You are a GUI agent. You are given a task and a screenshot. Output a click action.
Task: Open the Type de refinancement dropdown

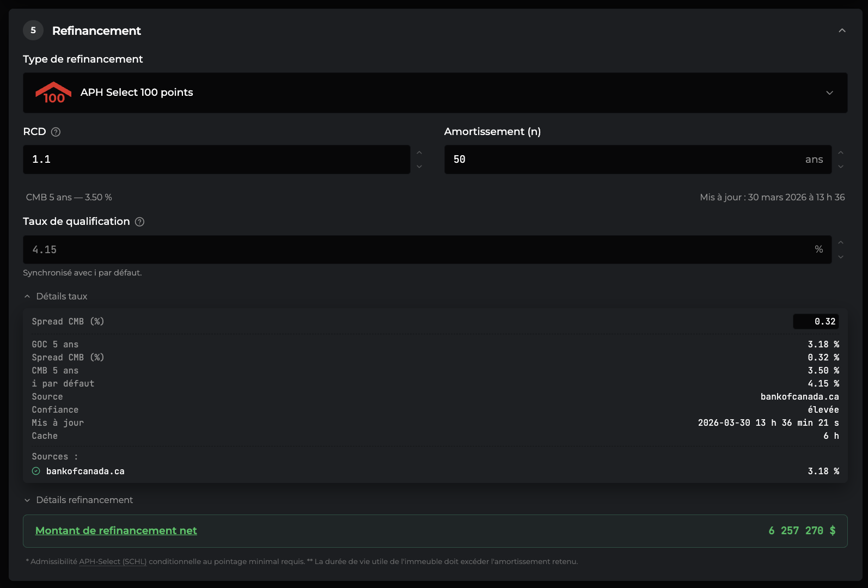point(435,93)
